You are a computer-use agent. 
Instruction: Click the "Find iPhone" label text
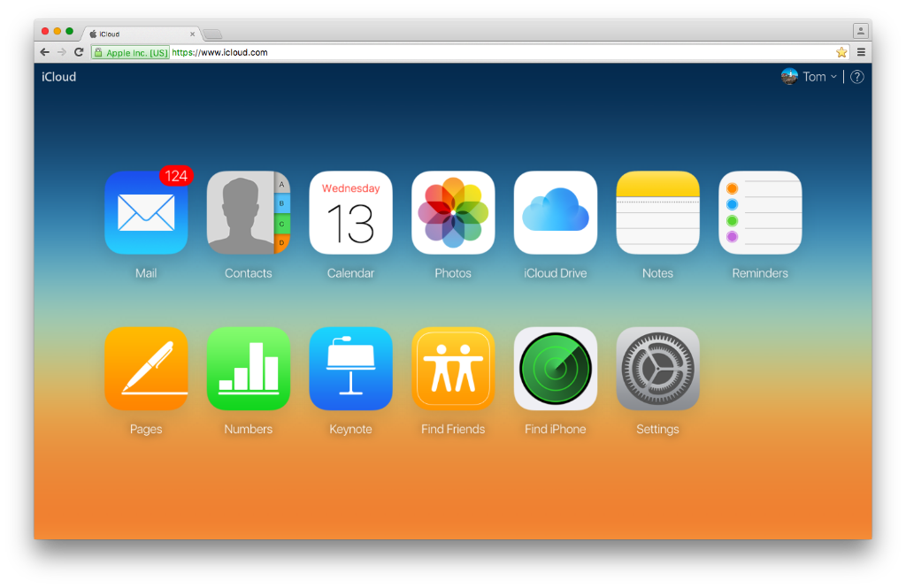[x=556, y=429]
